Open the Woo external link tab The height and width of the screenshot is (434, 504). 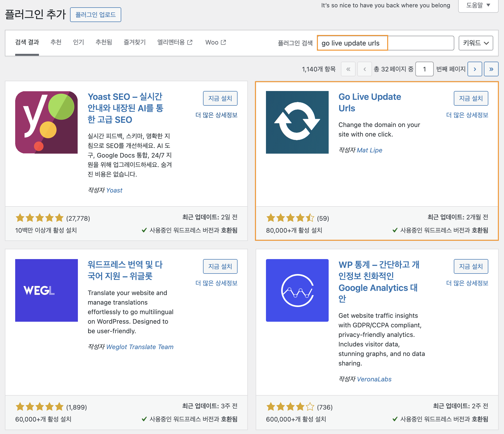point(215,42)
